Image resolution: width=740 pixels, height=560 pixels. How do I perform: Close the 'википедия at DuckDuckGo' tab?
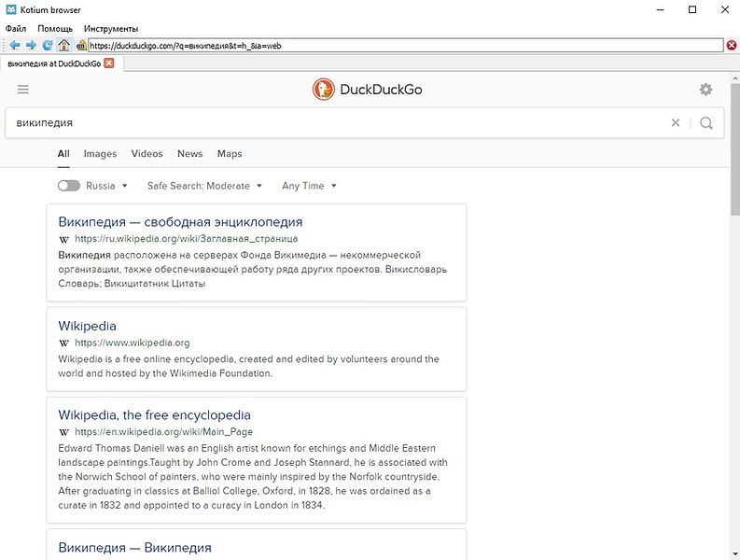[109, 63]
